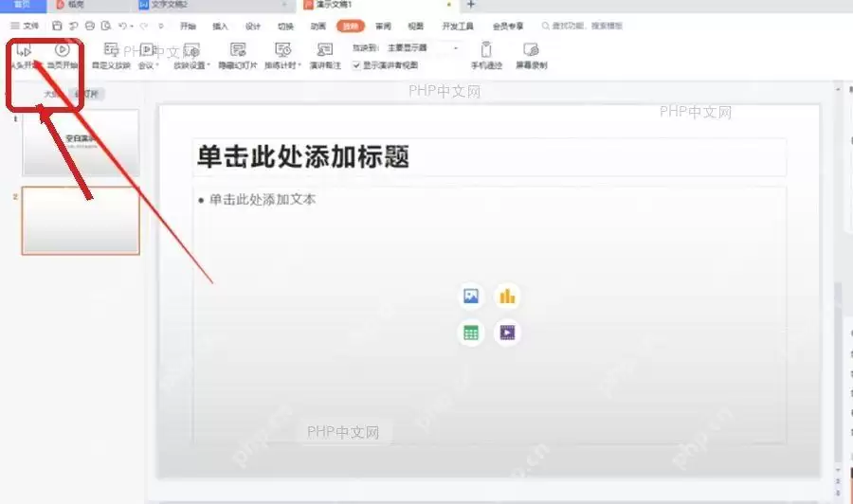
Task: Start slideshow from beginning (从头开始)
Action: point(24,56)
